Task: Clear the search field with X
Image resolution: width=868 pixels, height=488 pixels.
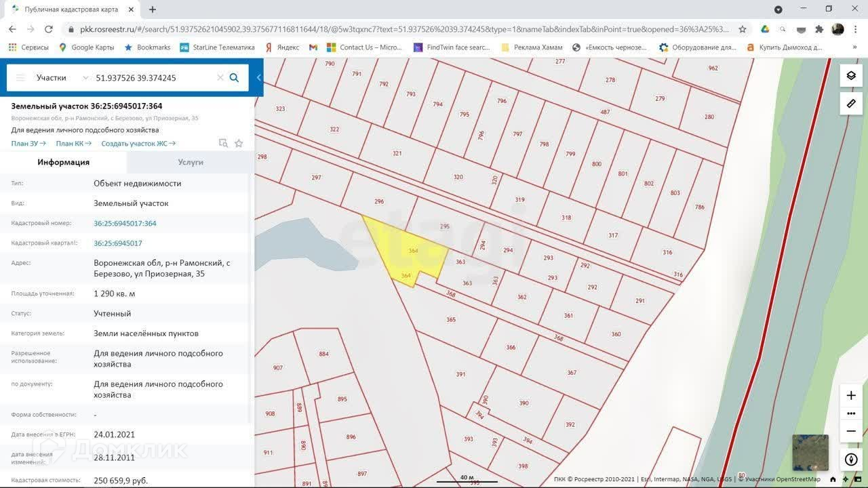Action: coord(220,78)
